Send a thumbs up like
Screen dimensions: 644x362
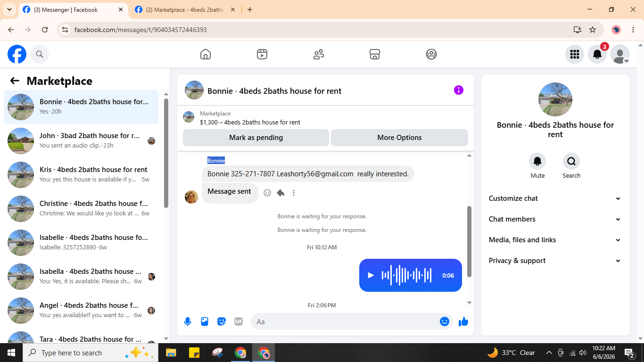click(463, 321)
